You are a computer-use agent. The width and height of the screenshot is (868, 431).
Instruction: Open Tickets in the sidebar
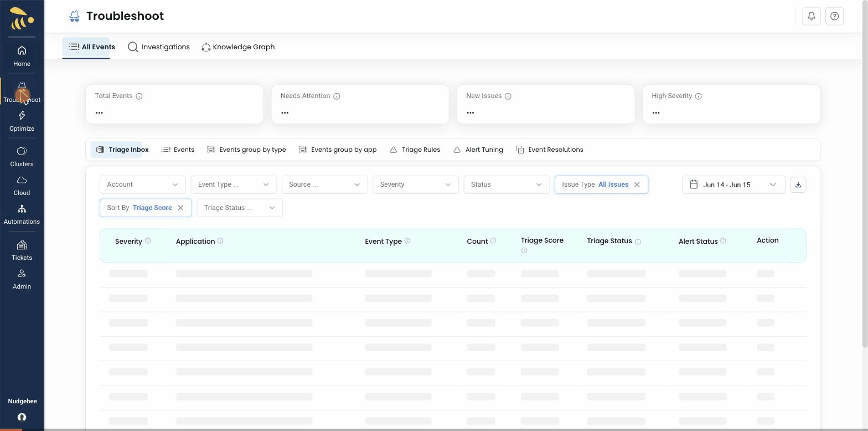(22, 250)
